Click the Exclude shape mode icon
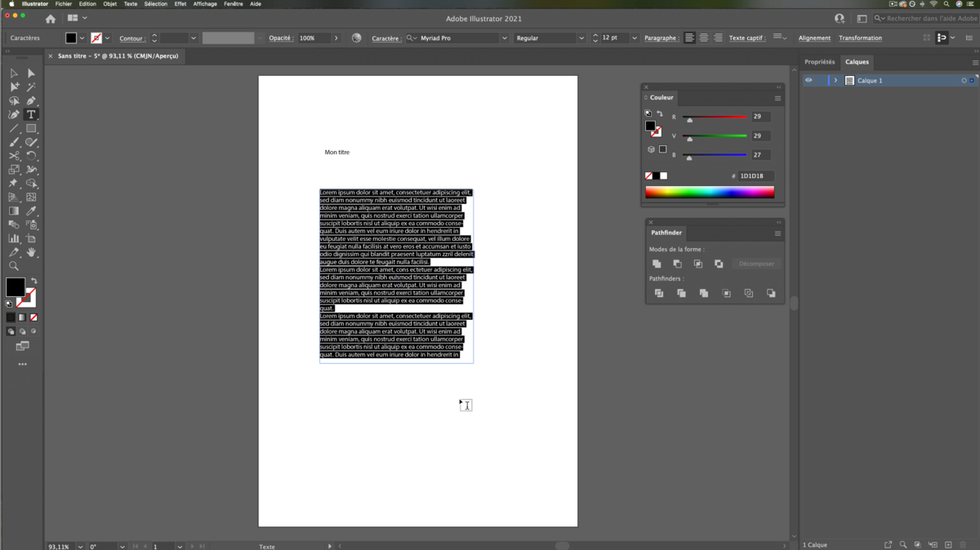The height and width of the screenshot is (550, 980). [719, 264]
